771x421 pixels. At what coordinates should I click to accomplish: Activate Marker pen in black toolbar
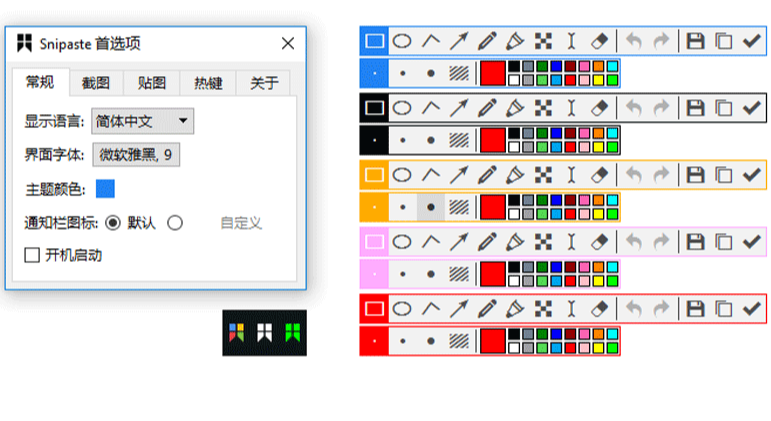tap(515, 108)
